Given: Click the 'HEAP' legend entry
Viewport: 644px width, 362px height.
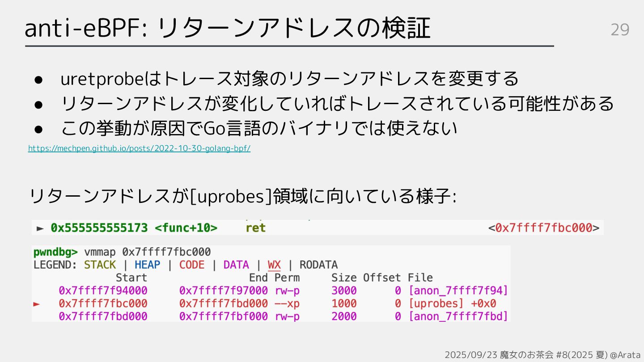Looking at the screenshot, I should click(147, 265).
